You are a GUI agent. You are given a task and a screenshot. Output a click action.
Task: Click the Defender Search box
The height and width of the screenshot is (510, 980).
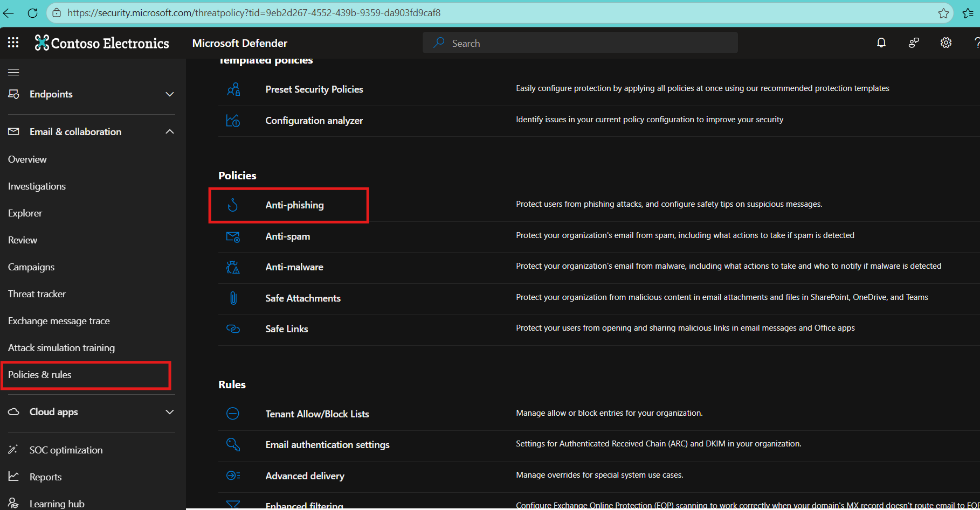tap(580, 43)
